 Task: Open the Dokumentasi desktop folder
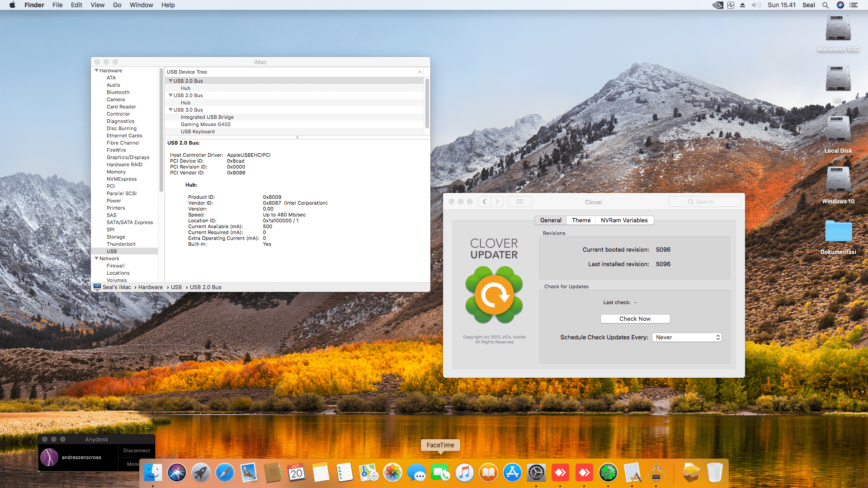[x=838, y=232]
